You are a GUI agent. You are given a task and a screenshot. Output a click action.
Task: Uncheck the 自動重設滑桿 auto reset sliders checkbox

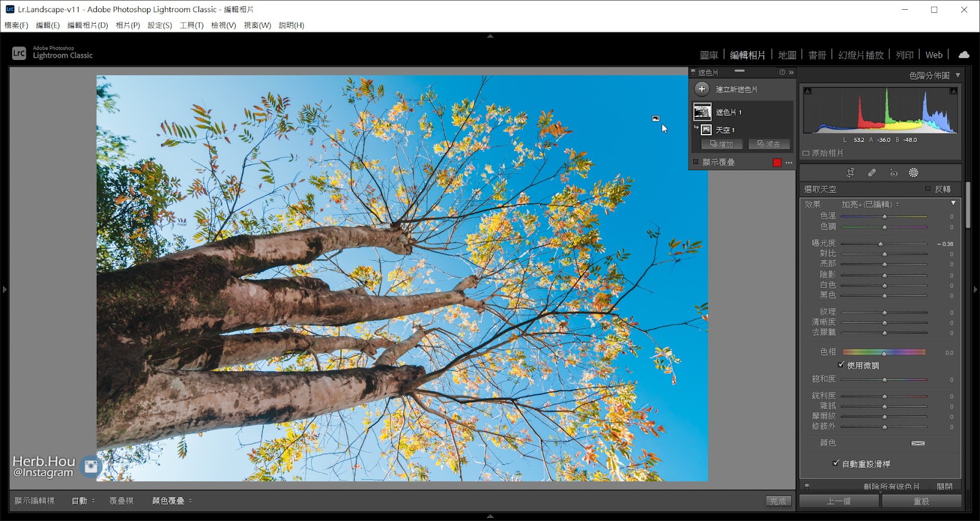(x=836, y=463)
